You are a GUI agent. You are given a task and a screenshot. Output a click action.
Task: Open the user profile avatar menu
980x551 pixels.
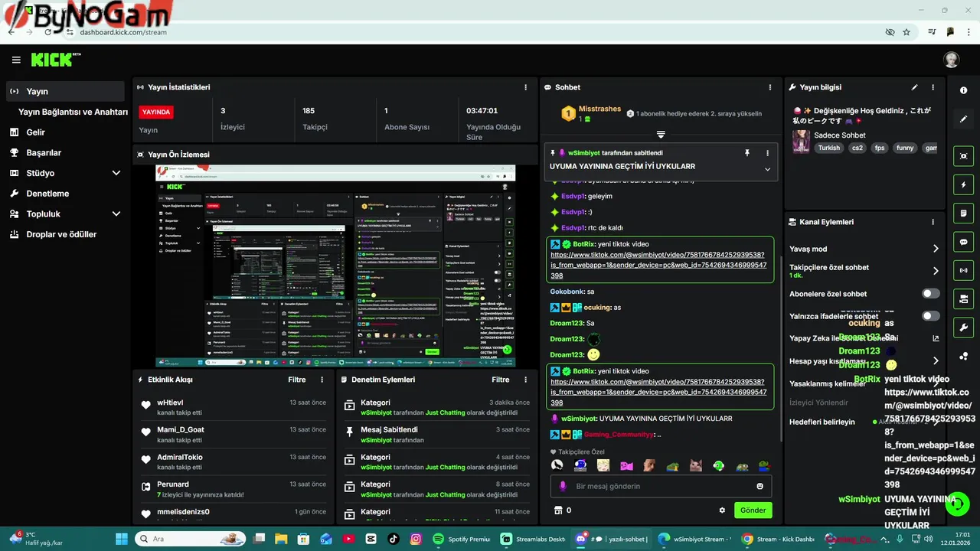[x=951, y=60]
